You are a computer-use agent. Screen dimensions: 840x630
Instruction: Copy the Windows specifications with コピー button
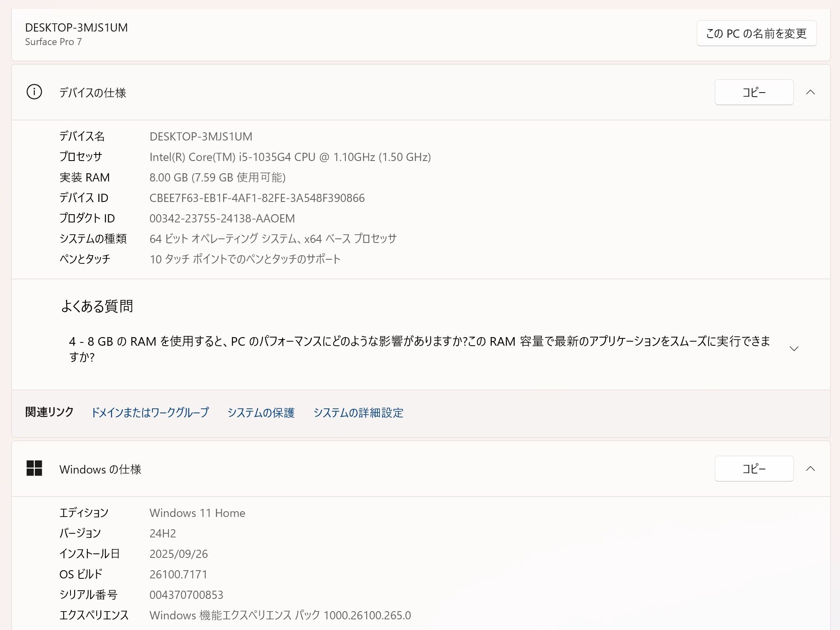tap(754, 469)
